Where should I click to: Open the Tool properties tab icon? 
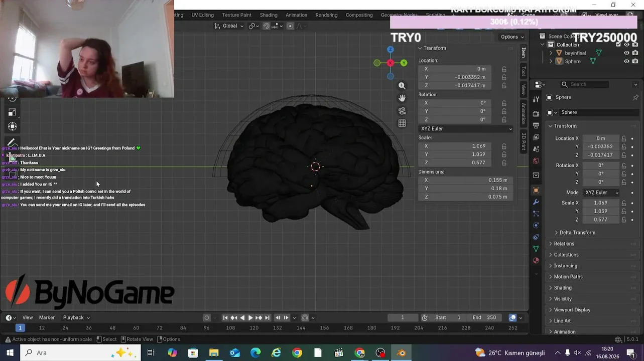coord(536,99)
